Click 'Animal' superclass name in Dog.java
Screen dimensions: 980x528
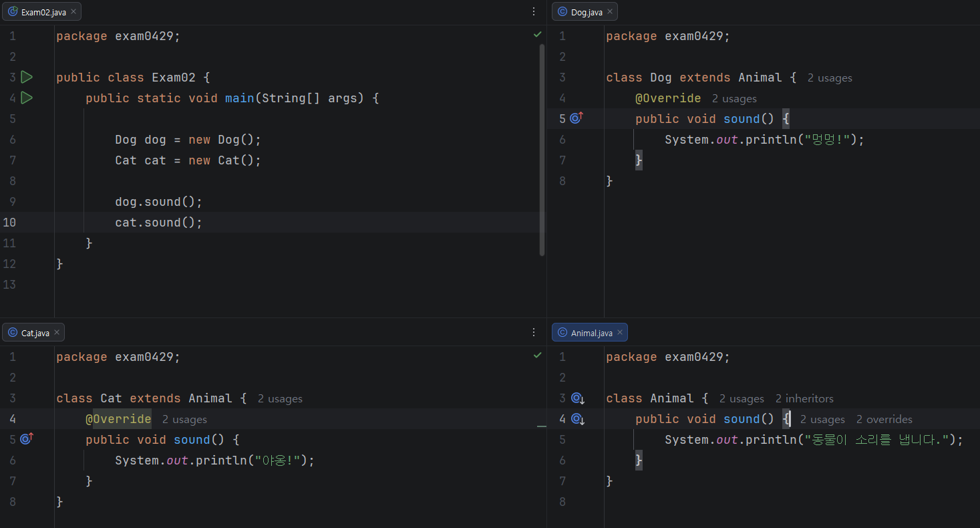pyautogui.click(x=760, y=78)
